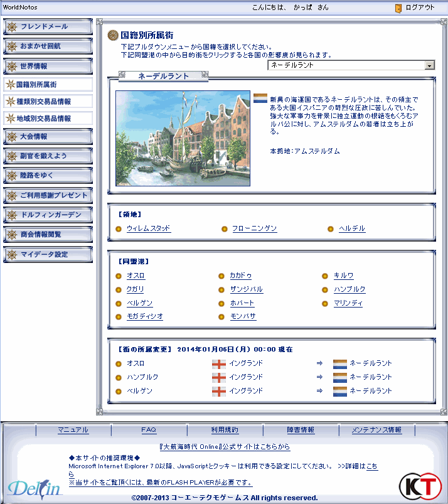Open ヘルデル territory link

click(352, 228)
